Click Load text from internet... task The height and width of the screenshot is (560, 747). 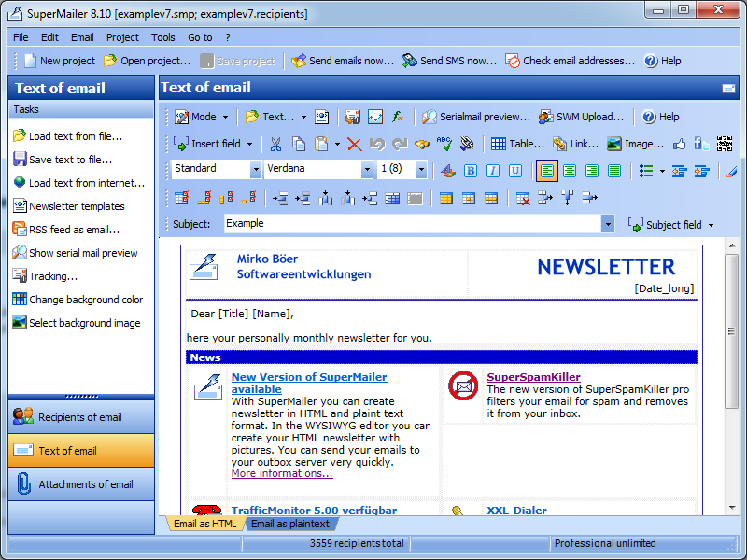78,183
